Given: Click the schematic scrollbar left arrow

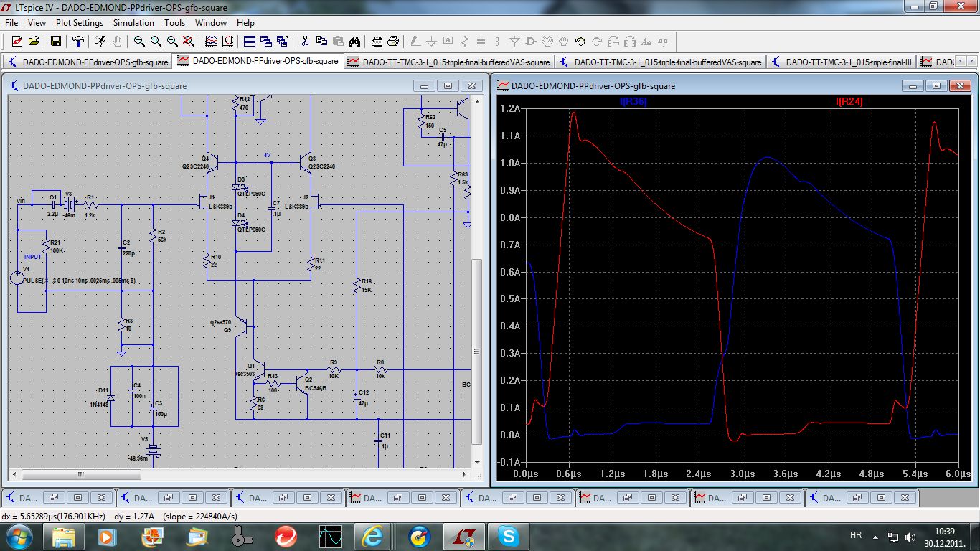Looking at the screenshot, I should coord(14,474).
